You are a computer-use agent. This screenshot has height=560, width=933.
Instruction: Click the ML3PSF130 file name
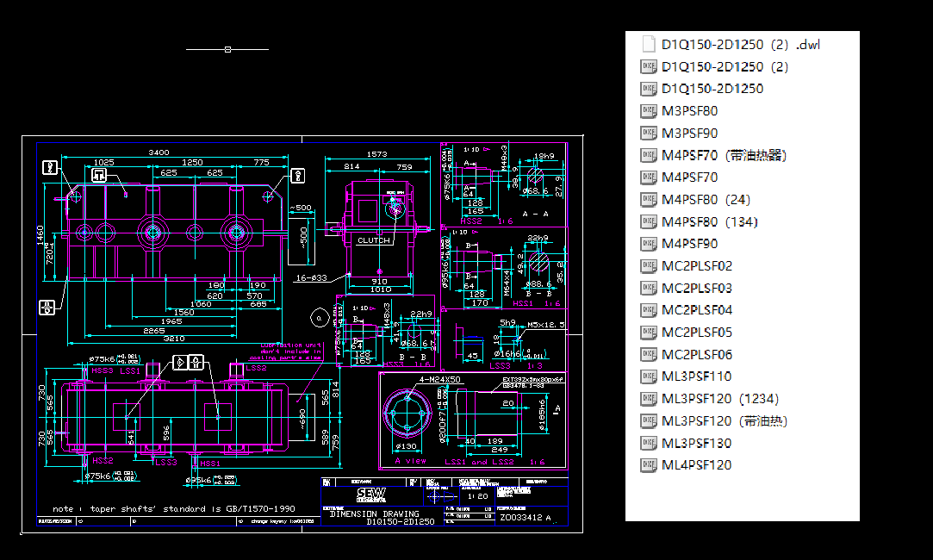pyautogui.click(x=692, y=442)
